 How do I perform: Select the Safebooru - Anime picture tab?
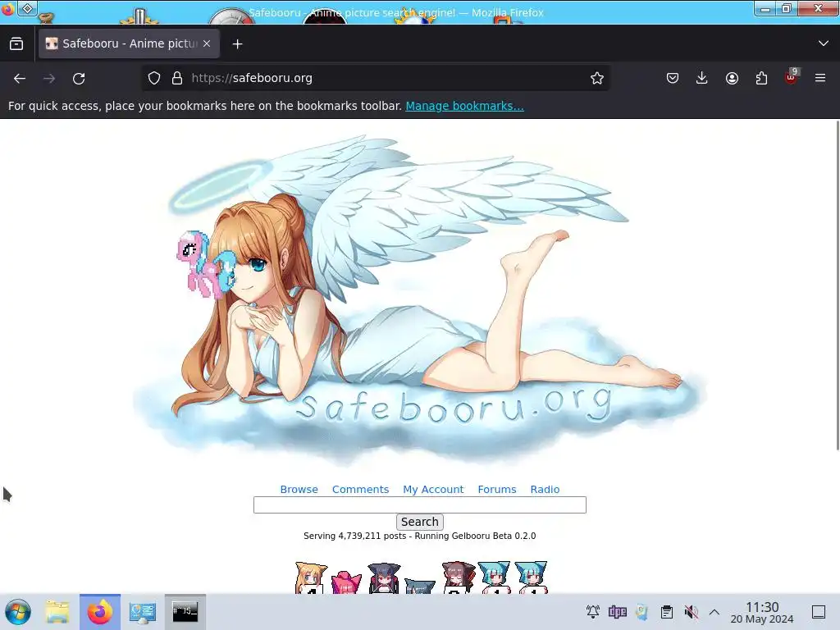click(129, 43)
